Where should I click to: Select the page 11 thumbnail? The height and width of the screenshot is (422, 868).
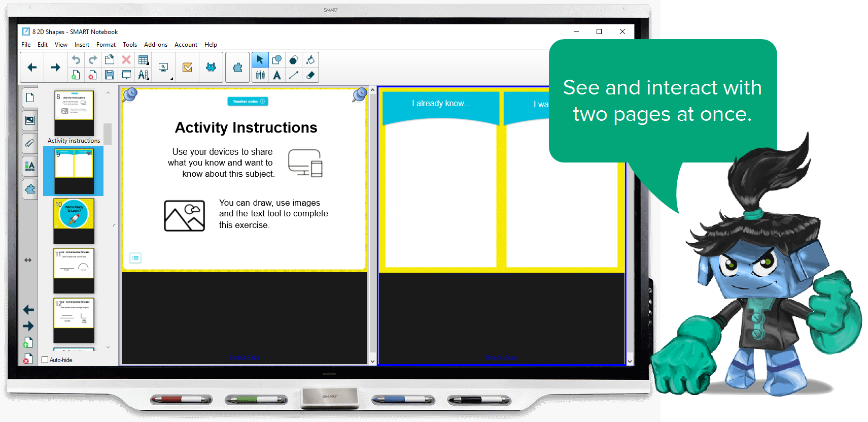[x=74, y=271]
